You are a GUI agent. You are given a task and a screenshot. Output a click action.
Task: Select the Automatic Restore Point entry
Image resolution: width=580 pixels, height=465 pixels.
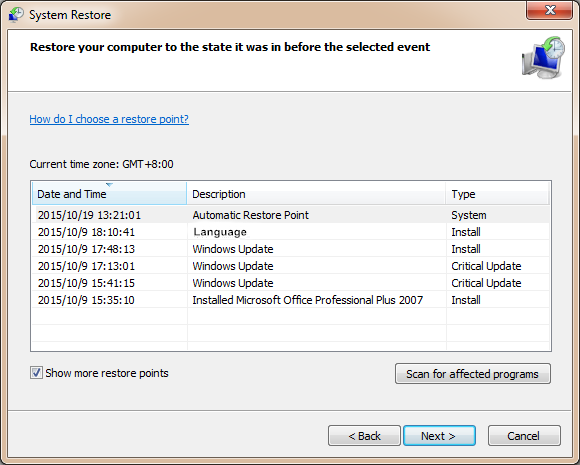pyautogui.click(x=291, y=215)
